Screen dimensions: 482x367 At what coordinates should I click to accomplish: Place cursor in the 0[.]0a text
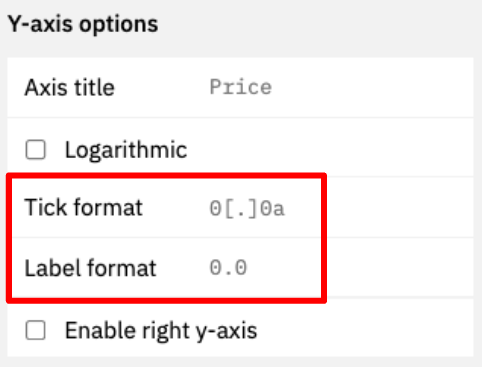tap(247, 209)
